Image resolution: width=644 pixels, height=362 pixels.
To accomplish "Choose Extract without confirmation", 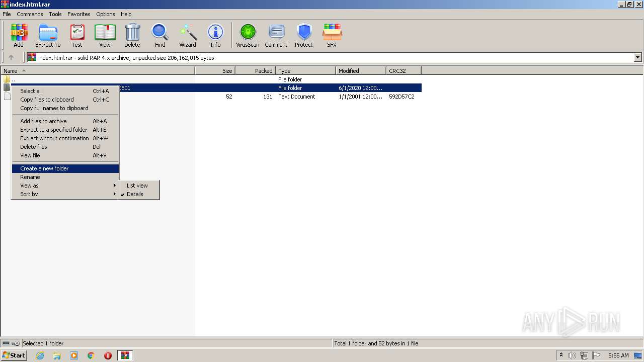I will coord(65,138).
